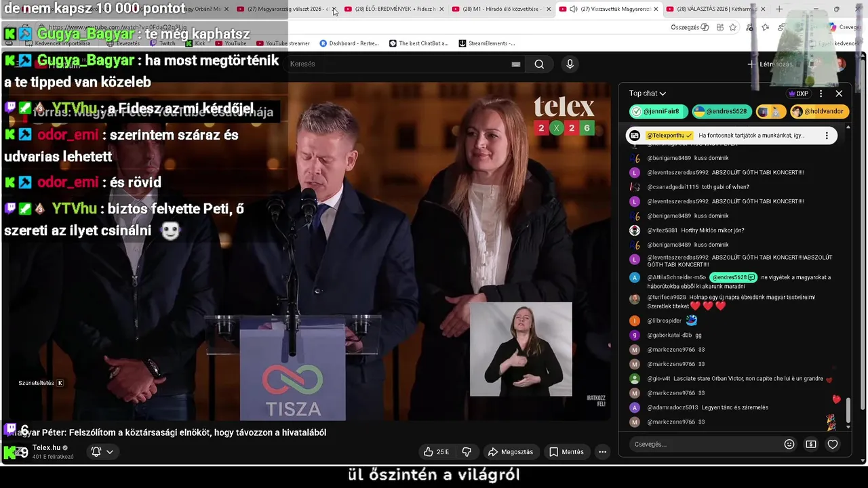
Task: Start voice search with the microphone icon
Action: (x=570, y=64)
